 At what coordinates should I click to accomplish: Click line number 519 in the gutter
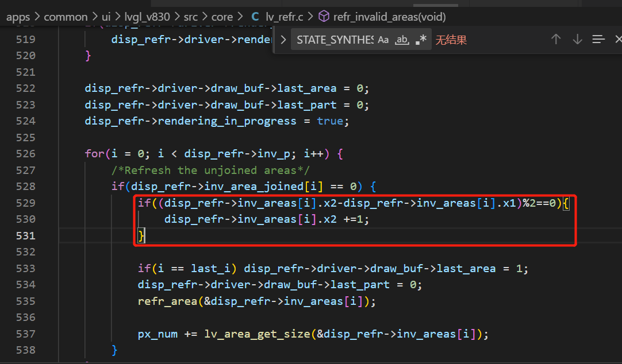click(26, 39)
